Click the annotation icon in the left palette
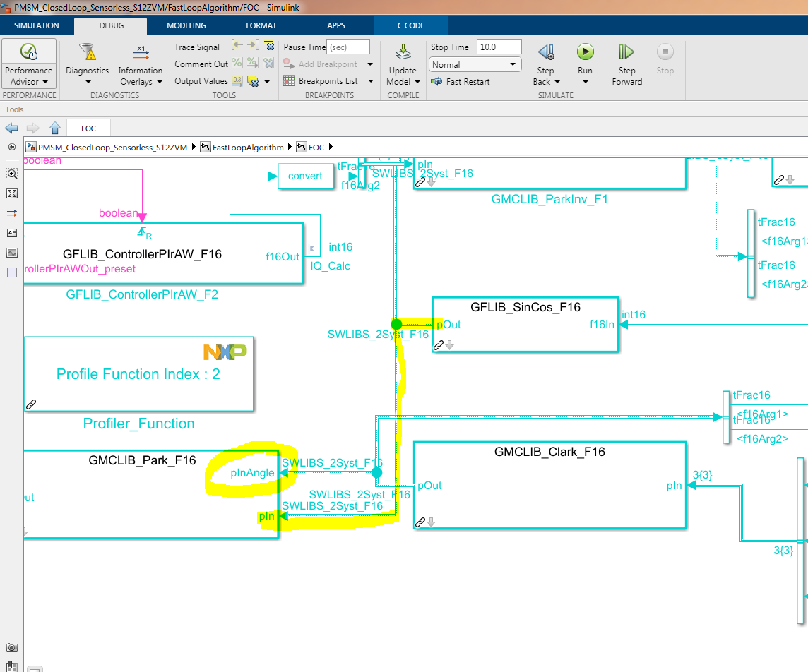Screen dimensions: 808x672 (x=11, y=232)
